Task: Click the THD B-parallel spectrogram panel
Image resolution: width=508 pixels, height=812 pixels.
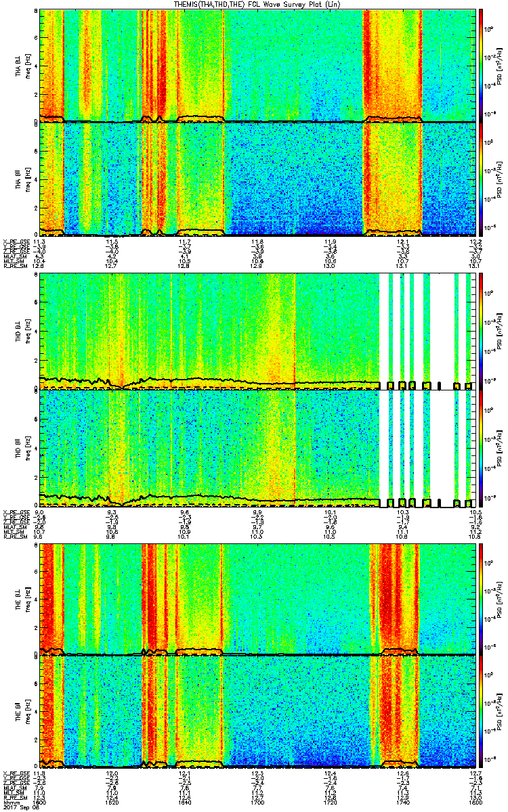Action: click(257, 448)
